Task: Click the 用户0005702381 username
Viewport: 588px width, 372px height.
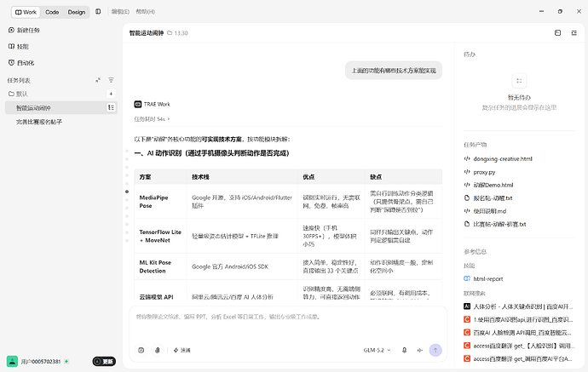Action: (x=41, y=362)
